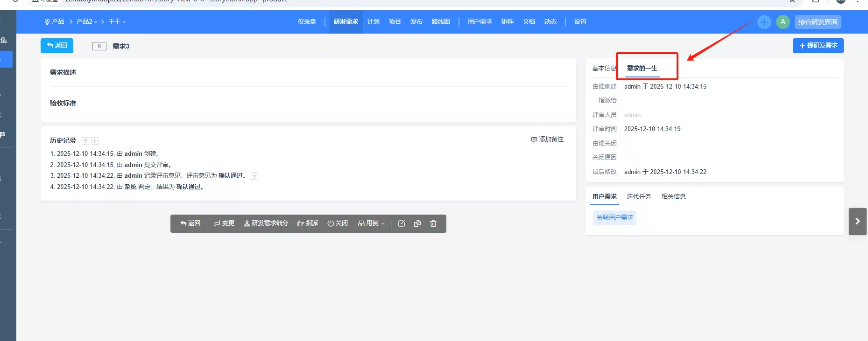Expand details of history entry 3
Image resolution: width=868 pixels, height=341 pixels.
click(254, 176)
